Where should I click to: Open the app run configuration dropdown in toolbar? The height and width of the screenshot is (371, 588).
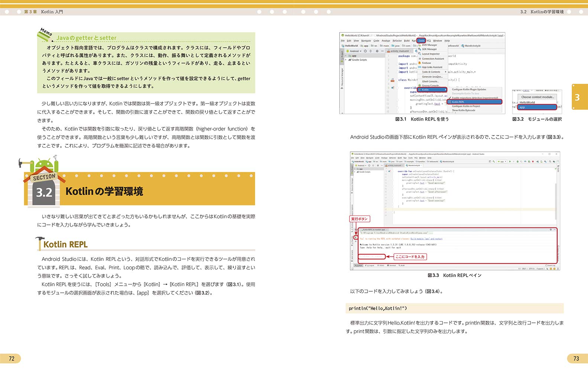501,162
